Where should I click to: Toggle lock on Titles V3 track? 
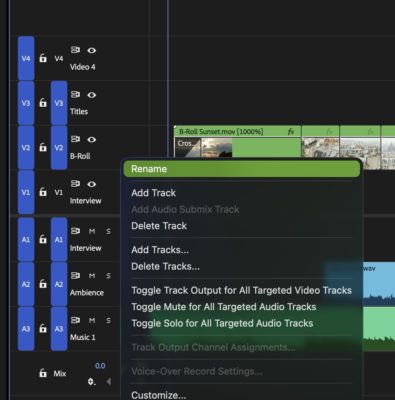(x=43, y=103)
